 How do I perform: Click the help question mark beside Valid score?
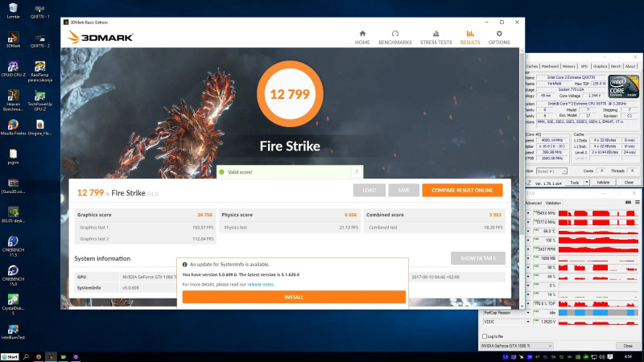[x=357, y=172]
